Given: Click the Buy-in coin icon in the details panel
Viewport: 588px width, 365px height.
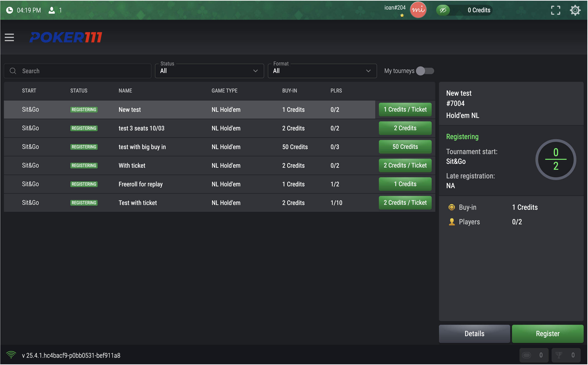Looking at the screenshot, I should pyautogui.click(x=451, y=207).
